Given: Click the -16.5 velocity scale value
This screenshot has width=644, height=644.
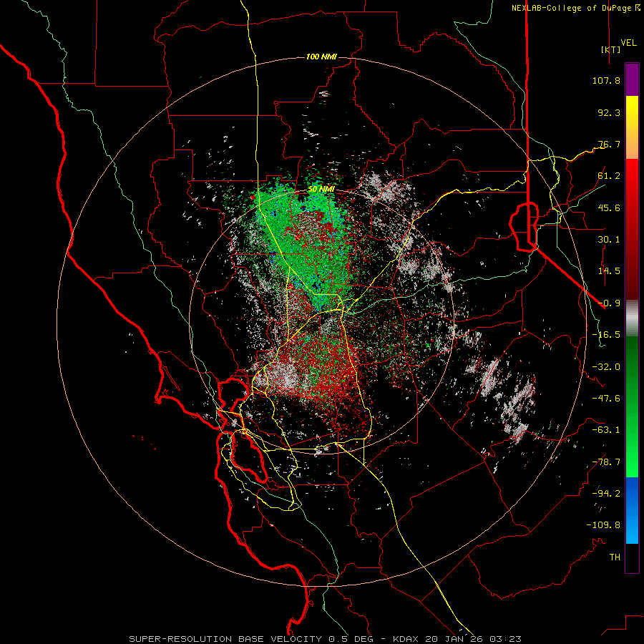Looking at the screenshot, I should coord(606,335).
